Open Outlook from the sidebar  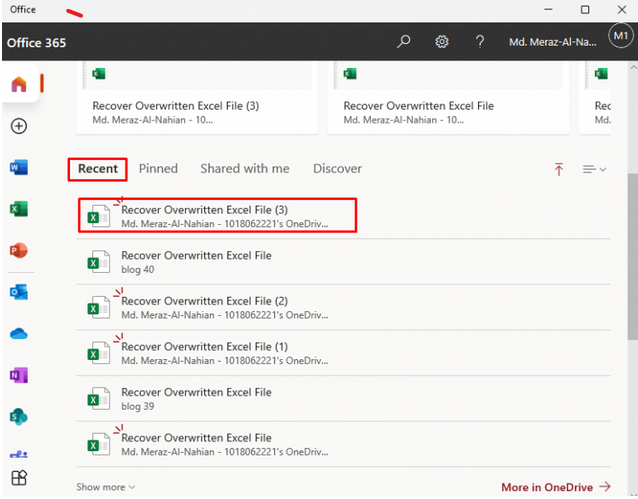click(19, 292)
